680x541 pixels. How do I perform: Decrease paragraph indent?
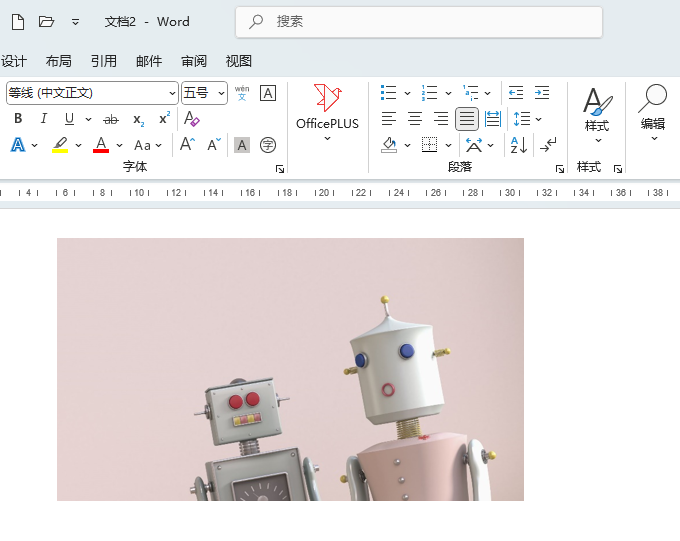tap(516, 93)
